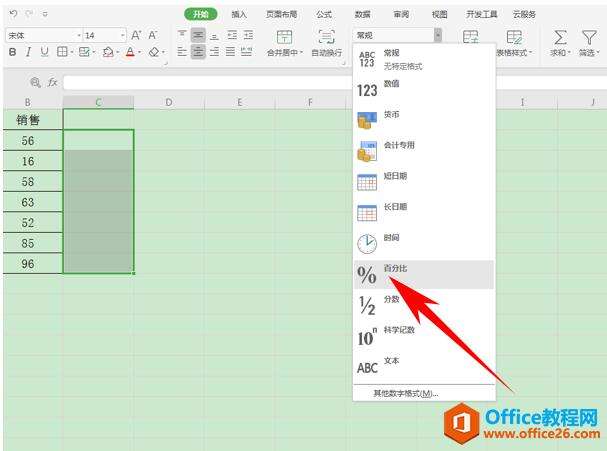The image size is (607, 451).
Task: Choose 货币 currency format option
Action: (424, 121)
